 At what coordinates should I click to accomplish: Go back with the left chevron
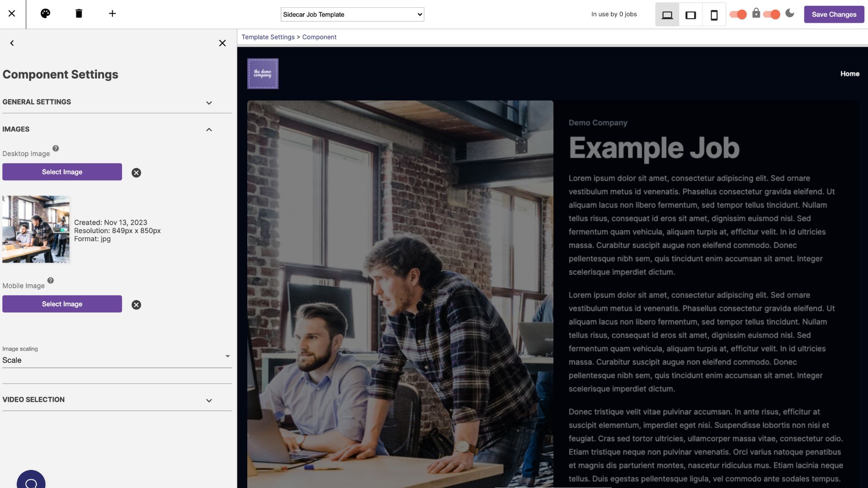[x=12, y=43]
